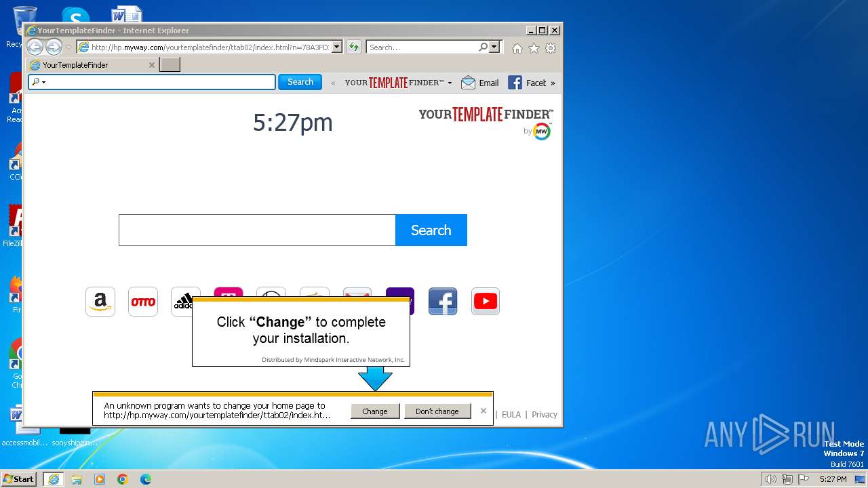Image resolution: width=868 pixels, height=488 pixels.
Task: Click Change in the home page prompt
Action: point(375,411)
